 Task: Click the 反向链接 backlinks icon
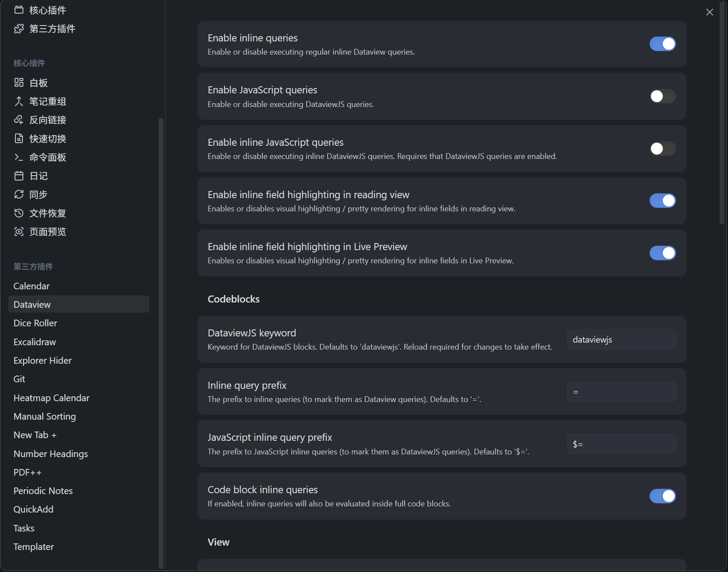pyautogui.click(x=19, y=120)
